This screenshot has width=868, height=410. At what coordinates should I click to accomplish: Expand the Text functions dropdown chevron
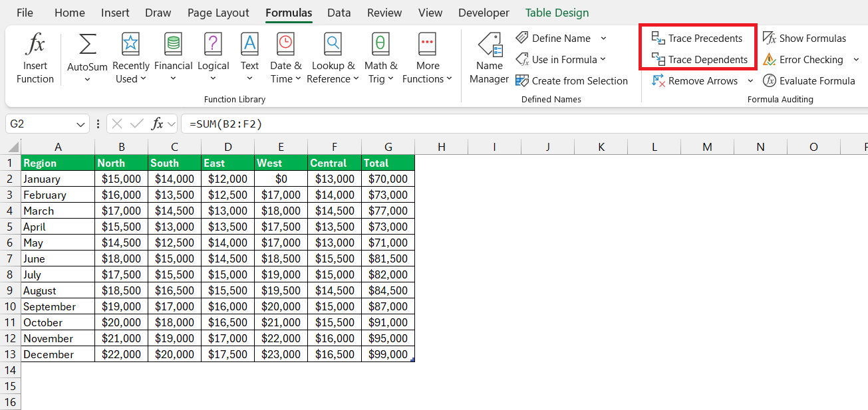pyautogui.click(x=249, y=79)
